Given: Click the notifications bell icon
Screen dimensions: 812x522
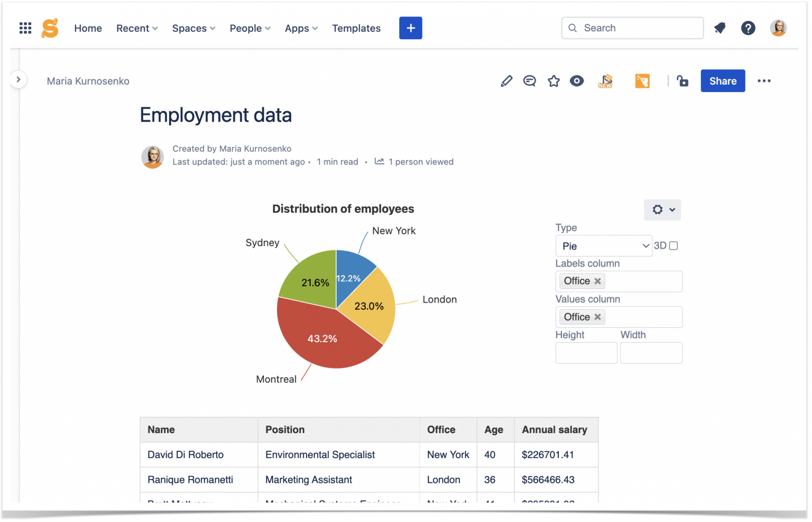Looking at the screenshot, I should tap(719, 28).
